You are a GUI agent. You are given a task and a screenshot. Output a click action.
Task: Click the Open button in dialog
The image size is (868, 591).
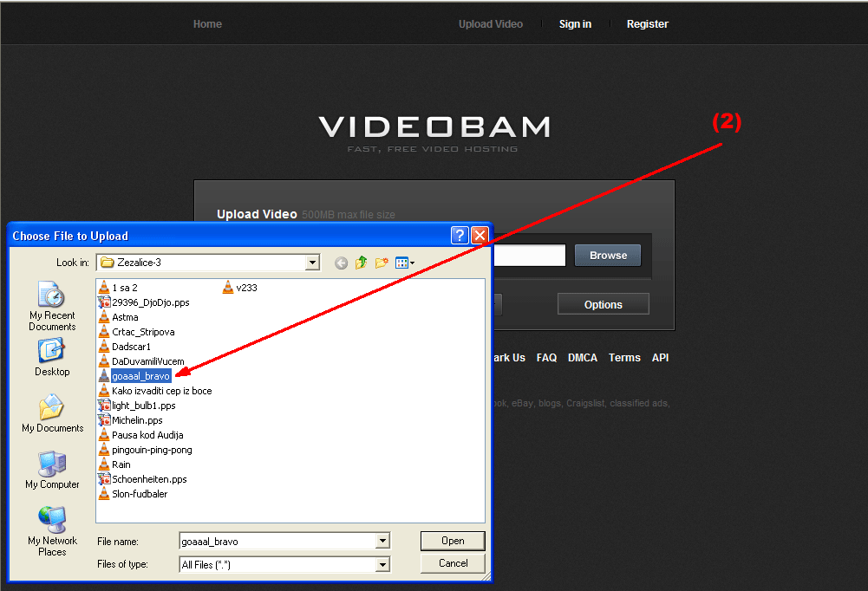point(453,541)
